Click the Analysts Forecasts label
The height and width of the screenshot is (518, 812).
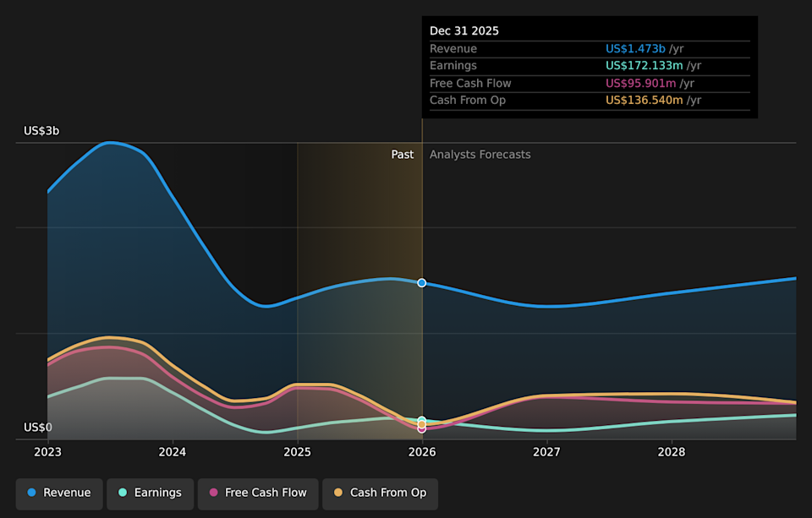480,155
